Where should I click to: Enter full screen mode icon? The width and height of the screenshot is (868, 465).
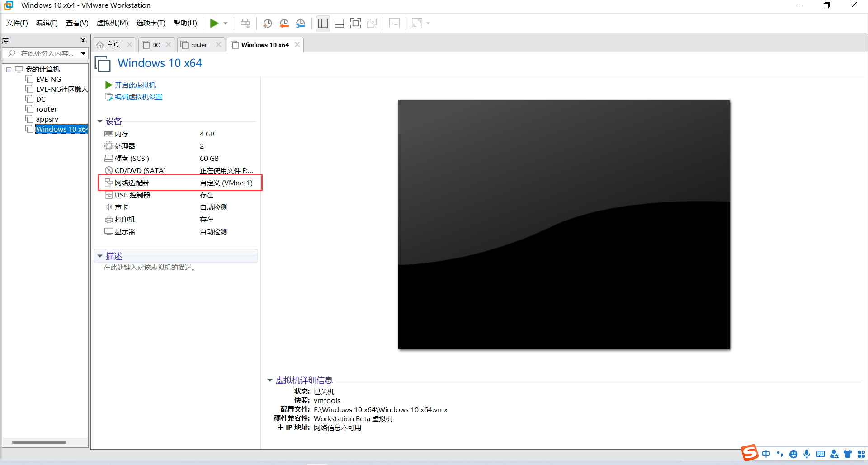356,23
